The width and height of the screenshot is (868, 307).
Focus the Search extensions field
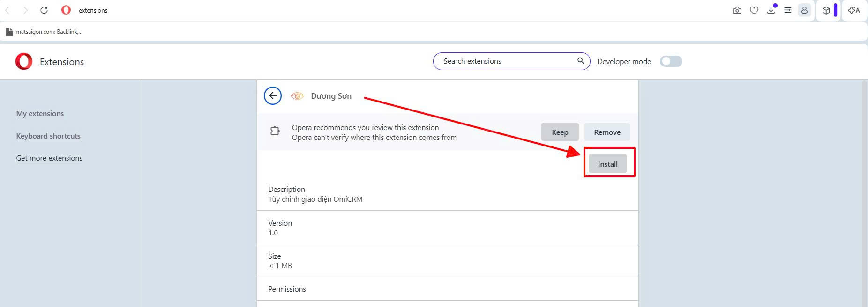pyautogui.click(x=511, y=61)
